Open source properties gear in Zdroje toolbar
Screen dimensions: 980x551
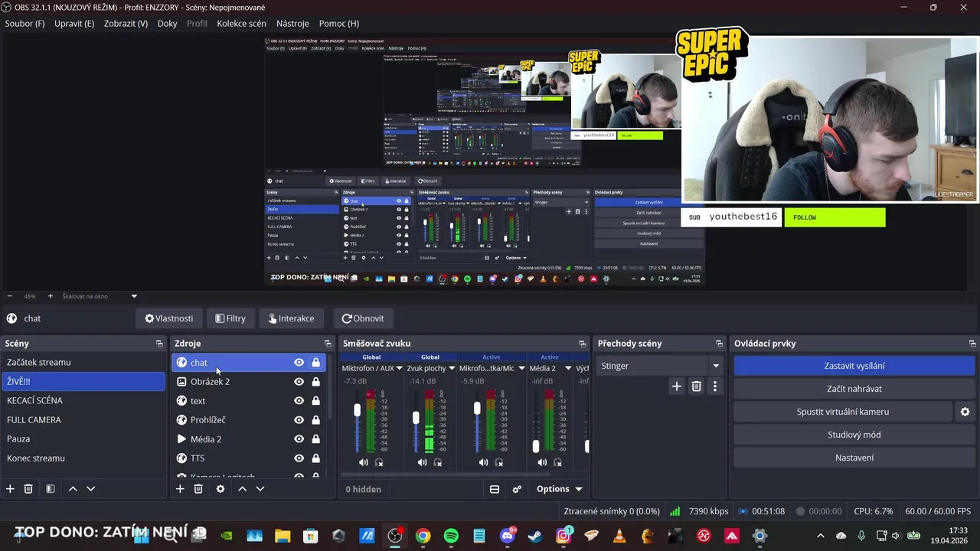(220, 489)
